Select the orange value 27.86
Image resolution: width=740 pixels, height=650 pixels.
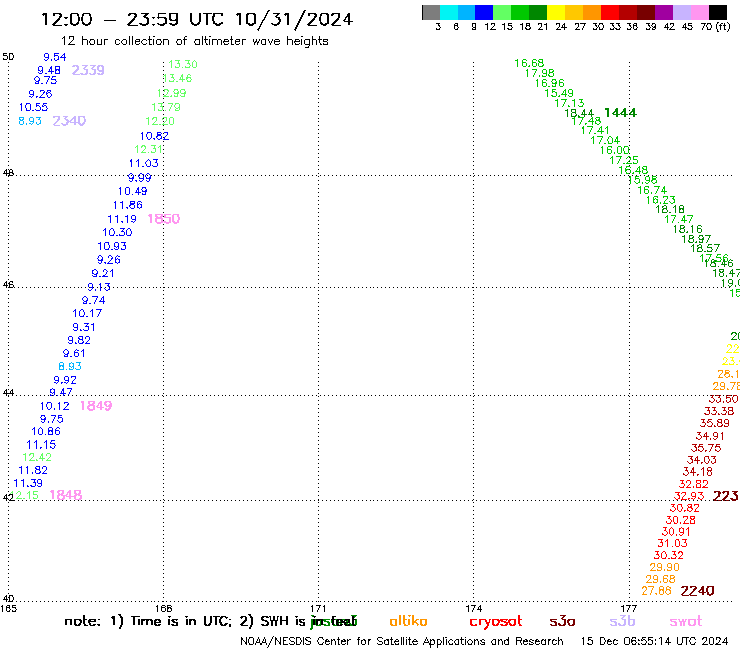pyautogui.click(x=656, y=591)
